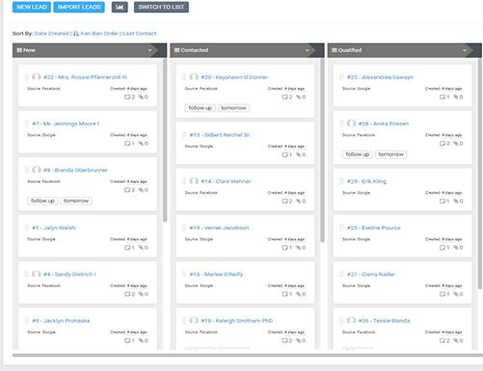The height and width of the screenshot is (371, 483).
Task: Click the attachment icon on lead #13 card
Action: point(299,155)
